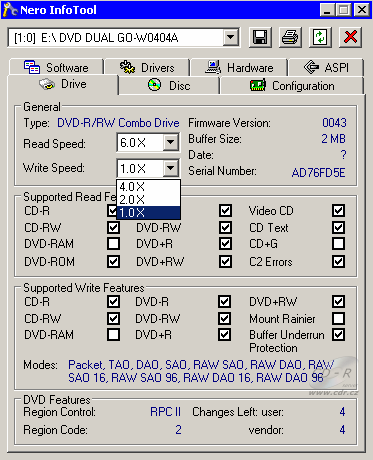The image size is (373, 460).
Task: Click Region Code value 2
Action: pos(178,430)
